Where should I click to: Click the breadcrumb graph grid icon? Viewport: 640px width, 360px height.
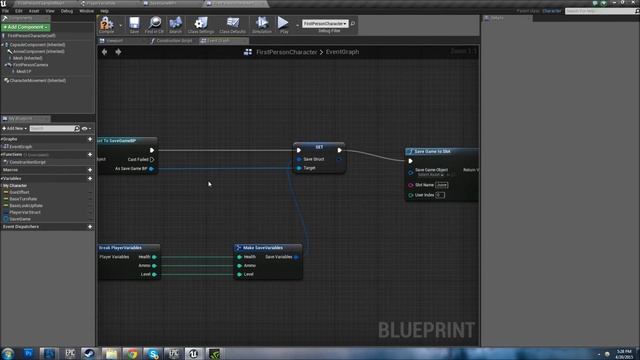click(248, 52)
